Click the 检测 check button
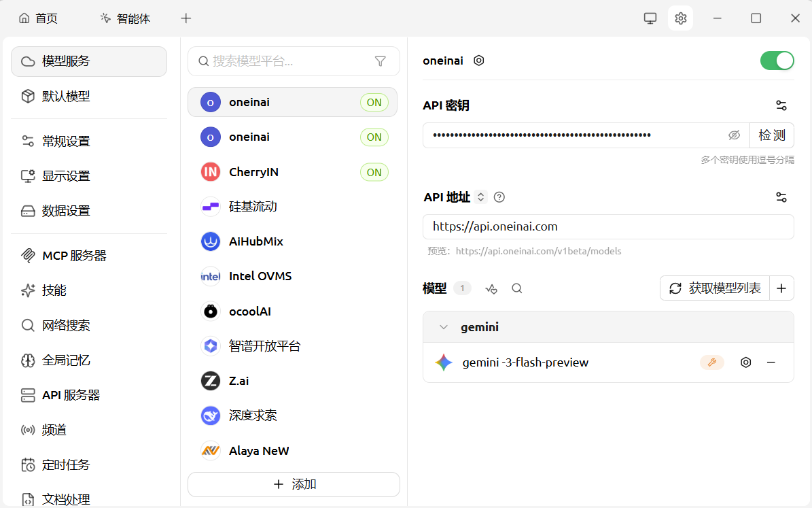This screenshot has height=508, width=812. coord(772,135)
